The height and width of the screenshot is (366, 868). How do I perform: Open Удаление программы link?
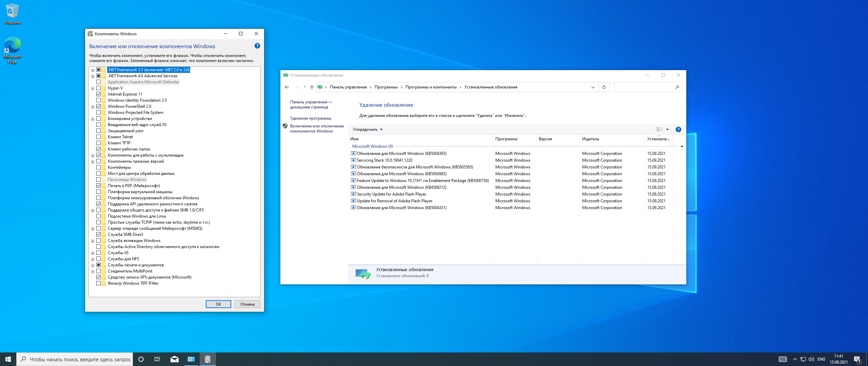311,118
